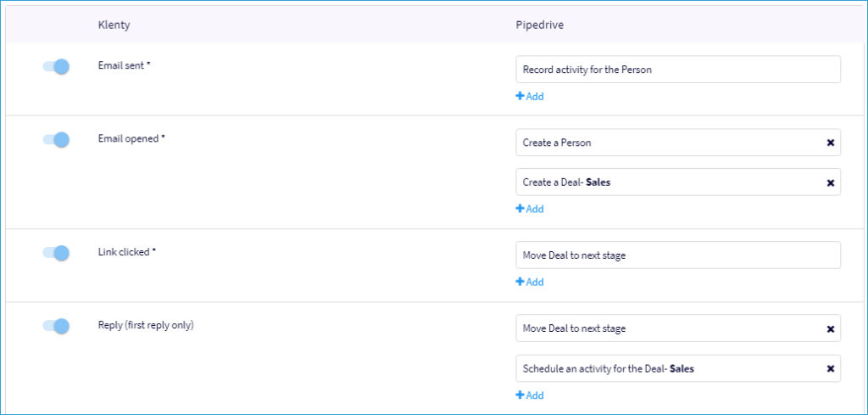
Task: Click the Link clicked * label
Action: tap(127, 251)
